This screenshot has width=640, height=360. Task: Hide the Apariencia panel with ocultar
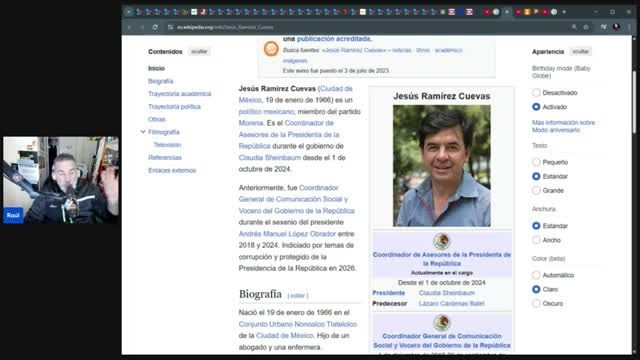pos(580,51)
